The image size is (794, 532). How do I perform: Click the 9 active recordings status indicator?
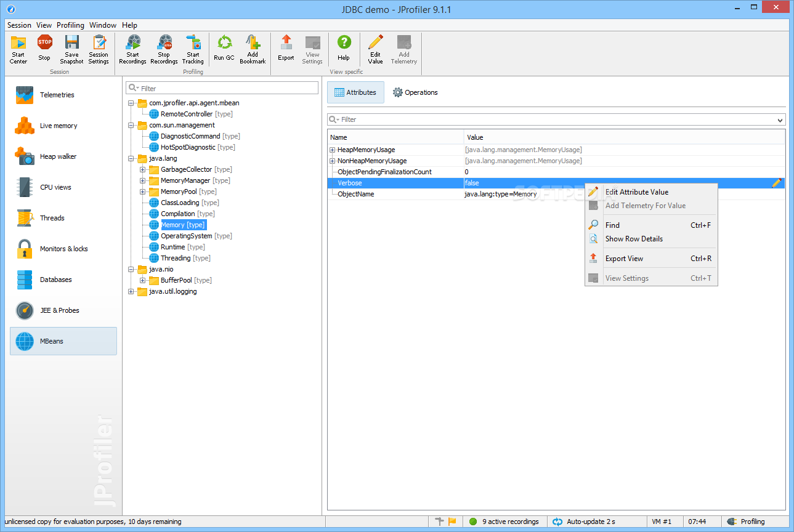point(504,522)
